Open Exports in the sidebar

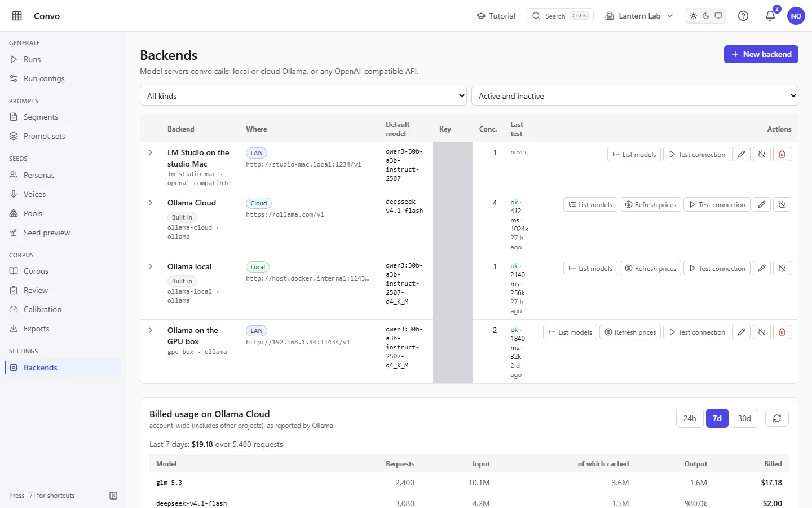coord(63,329)
